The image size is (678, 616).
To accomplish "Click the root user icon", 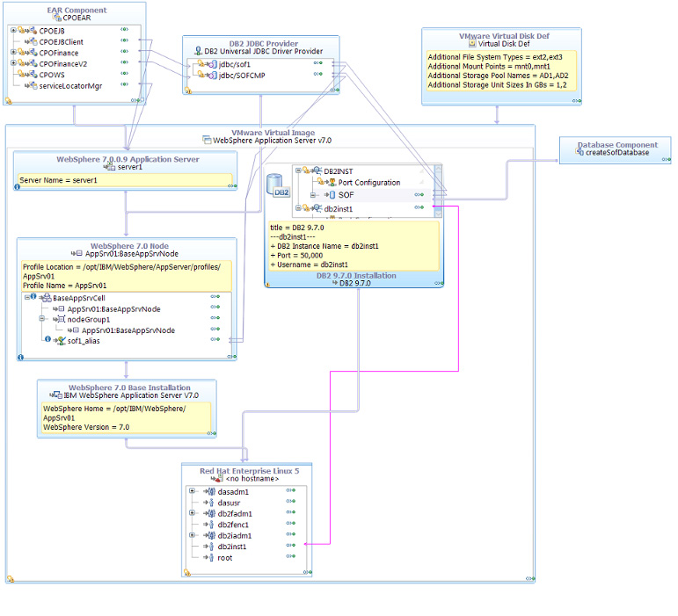I will [x=211, y=557].
